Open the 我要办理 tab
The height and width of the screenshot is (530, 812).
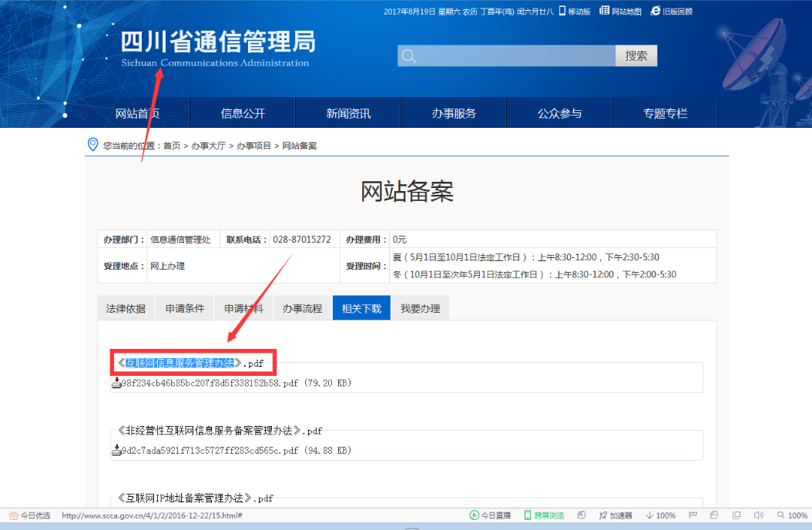[x=420, y=308]
